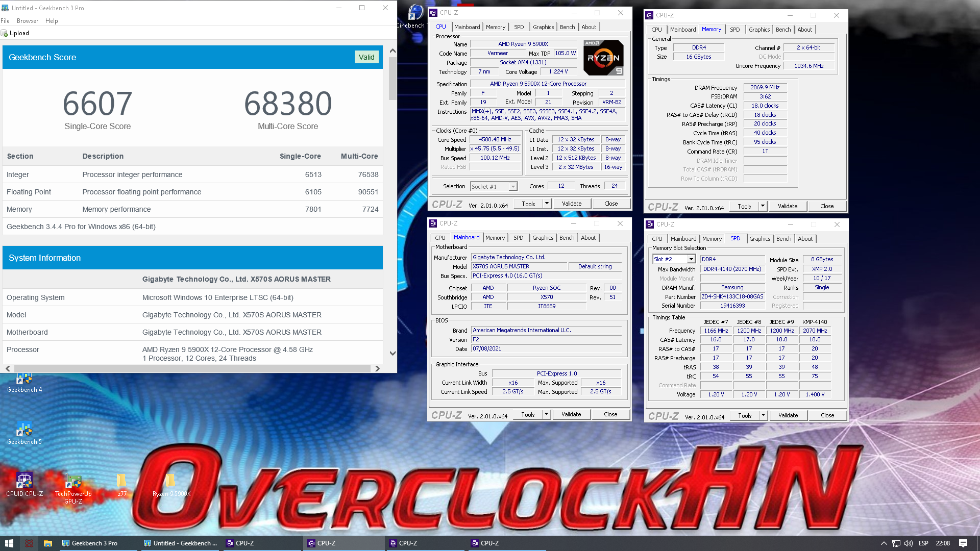Click the Valid badge in Geekbench Score
Image resolution: width=980 pixels, height=551 pixels.
click(366, 57)
